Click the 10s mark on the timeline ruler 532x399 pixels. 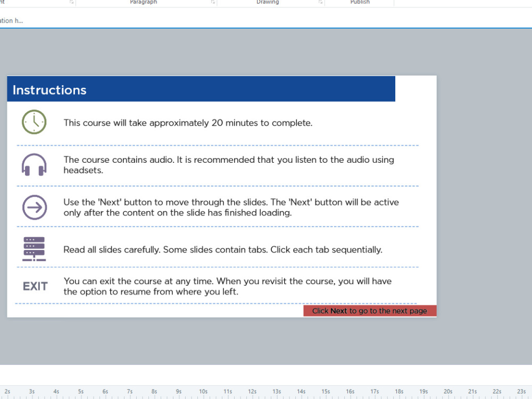click(203, 392)
